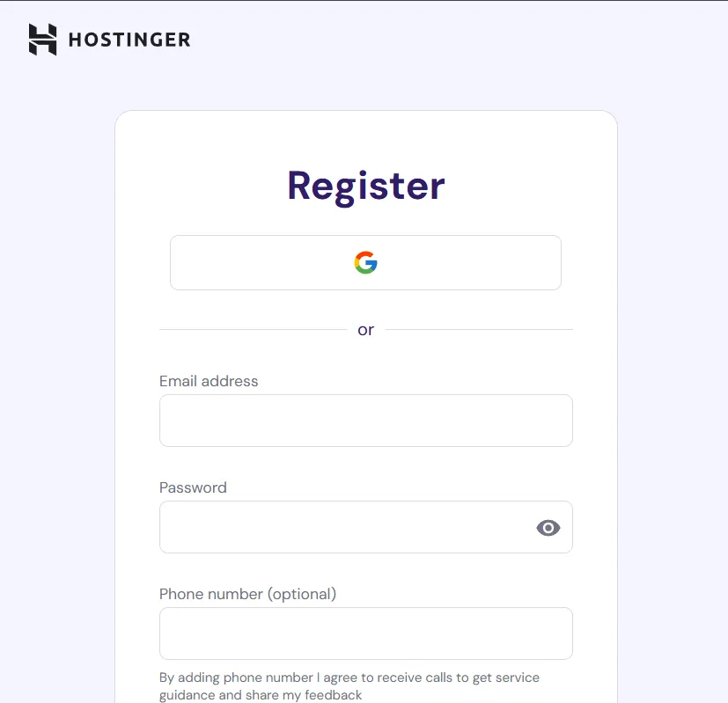Click the HOSTINGER wordmark text
The height and width of the screenshot is (703, 728).
129,40
